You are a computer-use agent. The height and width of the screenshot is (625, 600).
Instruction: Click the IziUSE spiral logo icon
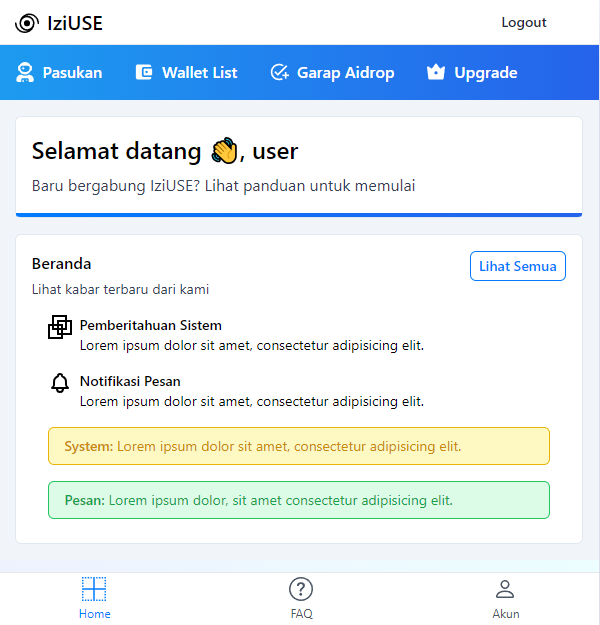pyautogui.click(x=26, y=23)
